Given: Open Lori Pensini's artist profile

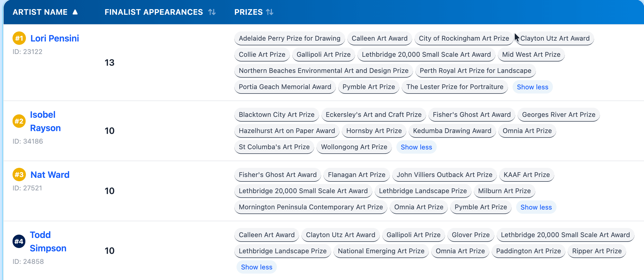Looking at the screenshot, I should pyautogui.click(x=55, y=38).
